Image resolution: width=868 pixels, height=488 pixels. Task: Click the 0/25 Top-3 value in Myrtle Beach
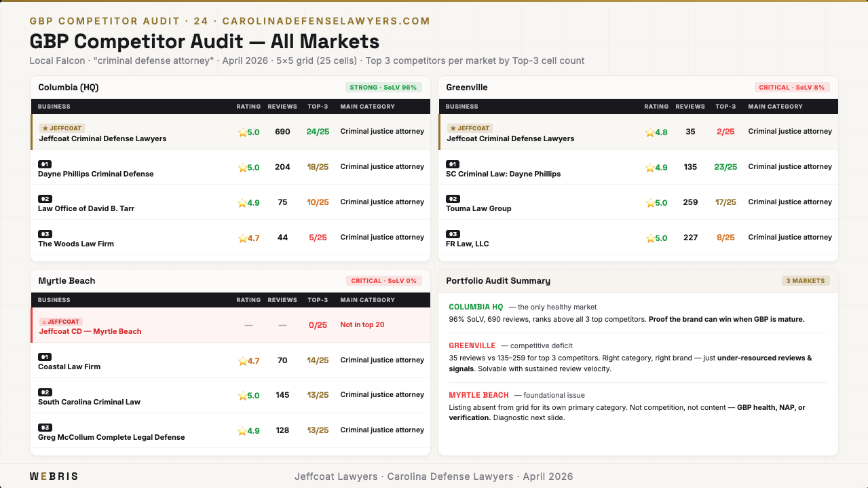318,325
